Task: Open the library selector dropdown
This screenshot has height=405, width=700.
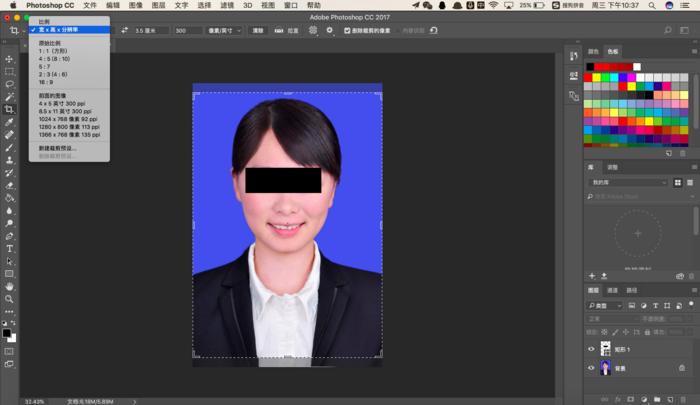Action: coord(628,182)
